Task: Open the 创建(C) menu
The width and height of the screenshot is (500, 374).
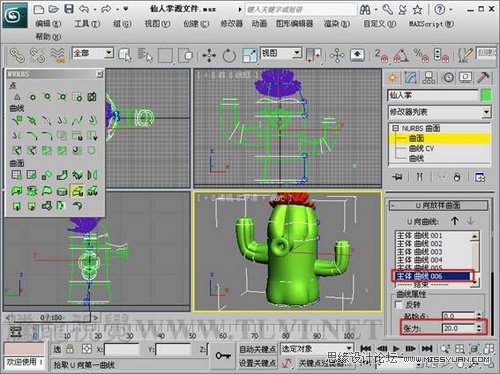Action: pyautogui.click(x=196, y=24)
